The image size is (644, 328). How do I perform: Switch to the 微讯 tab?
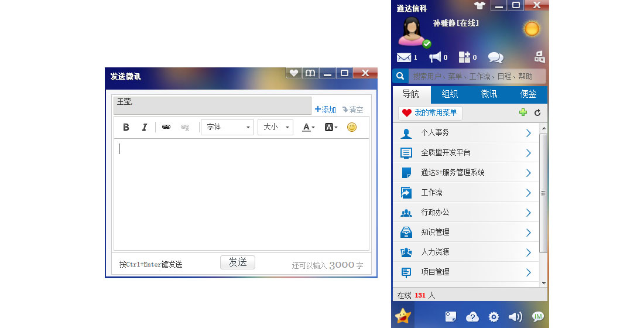pyautogui.click(x=489, y=94)
